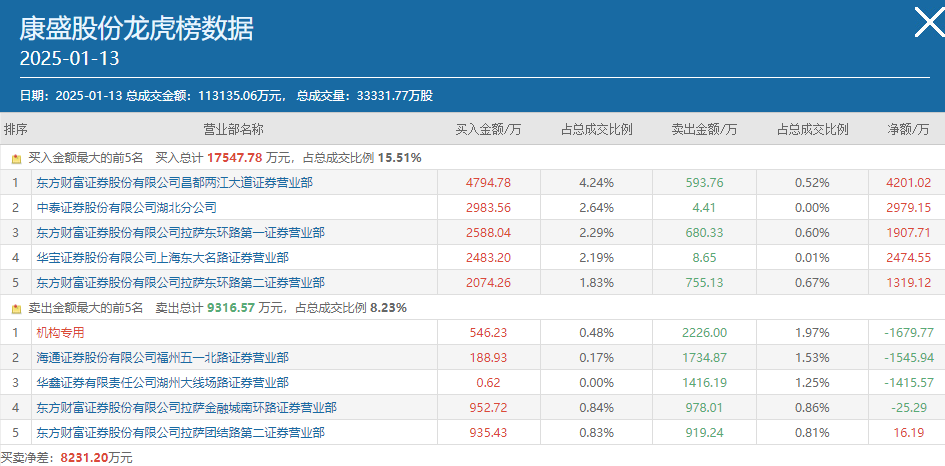This screenshot has height=466, width=945.
Task: Select net amount 1907.71
Action: coord(909,233)
